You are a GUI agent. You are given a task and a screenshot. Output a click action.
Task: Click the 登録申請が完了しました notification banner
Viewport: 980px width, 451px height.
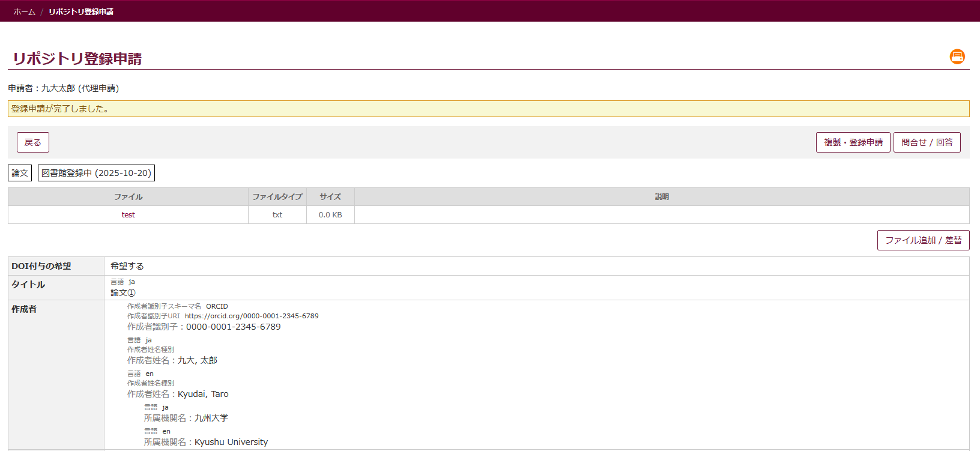click(488, 109)
